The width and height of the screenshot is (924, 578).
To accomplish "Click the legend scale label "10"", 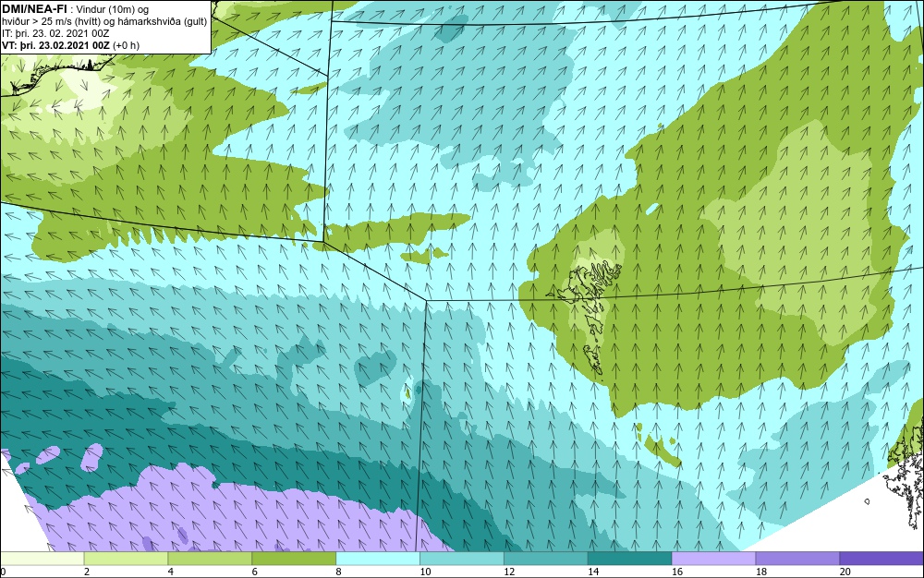I will [x=425, y=572].
